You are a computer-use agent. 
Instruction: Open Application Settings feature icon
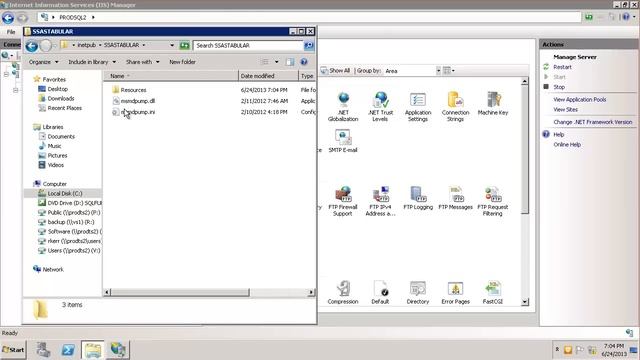[x=418, y=107]
